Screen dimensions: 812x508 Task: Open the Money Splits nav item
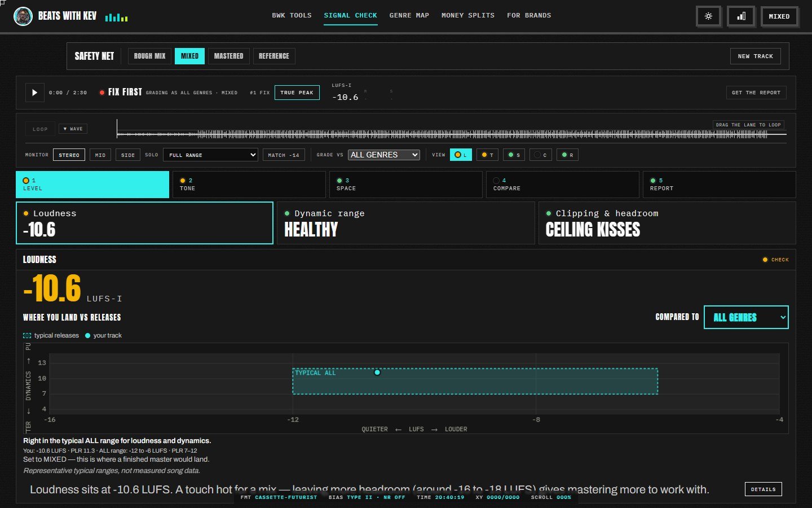point(468,15)
